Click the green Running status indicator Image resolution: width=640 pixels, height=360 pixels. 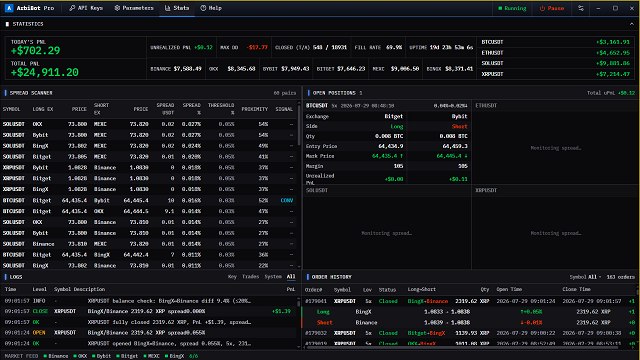[512, 8]
